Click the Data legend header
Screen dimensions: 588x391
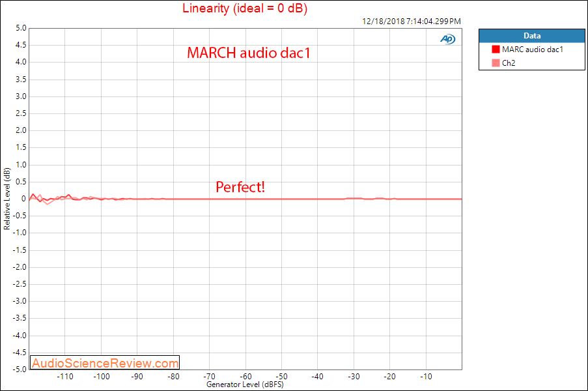click(x=532, y=36)
